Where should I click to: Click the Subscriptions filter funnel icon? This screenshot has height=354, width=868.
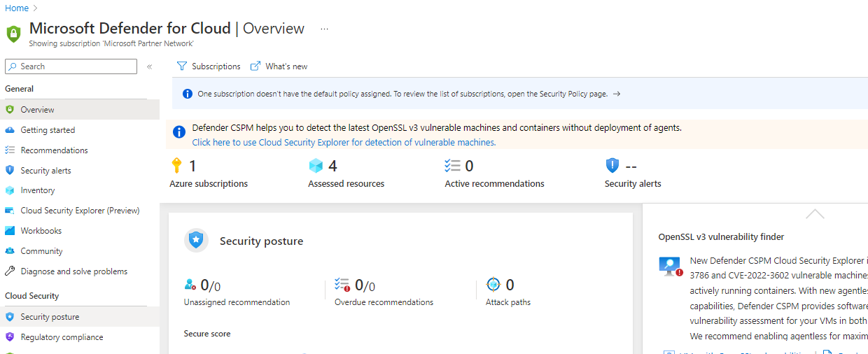pos(182,66)
